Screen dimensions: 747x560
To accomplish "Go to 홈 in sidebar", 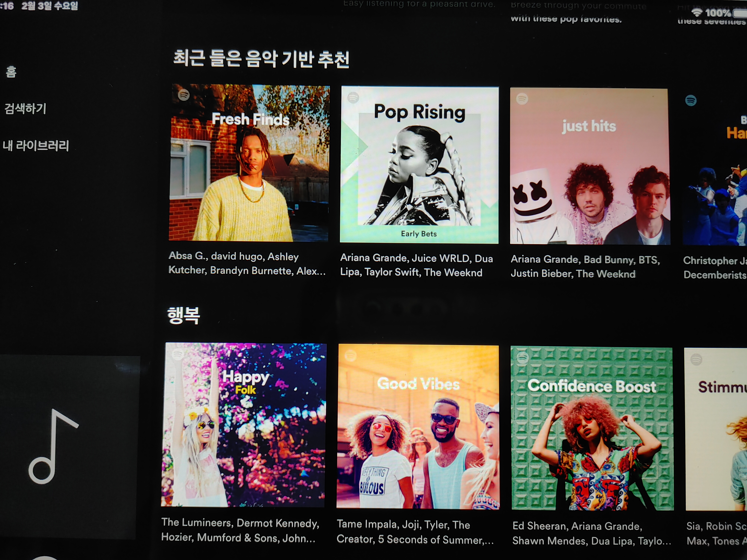I will [11, 71].
